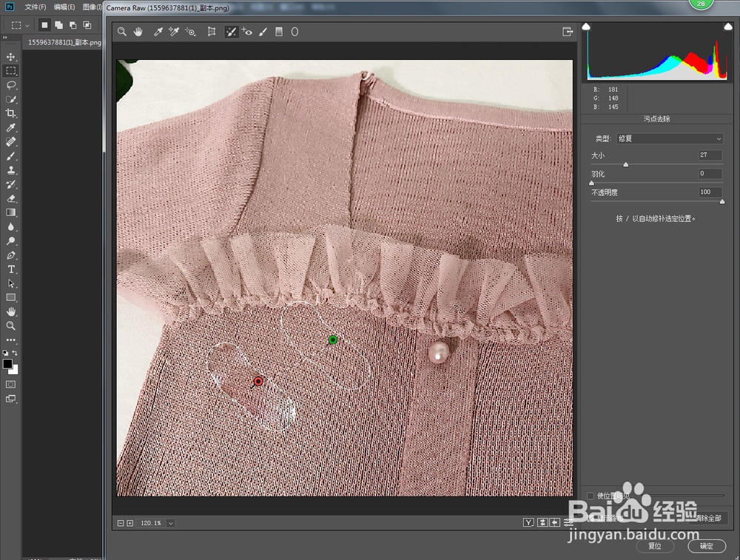Select the Camera Raw Zoom tool
Image resolution: width=740 pixels, height=560 pixels.
(x=122, y=32)
